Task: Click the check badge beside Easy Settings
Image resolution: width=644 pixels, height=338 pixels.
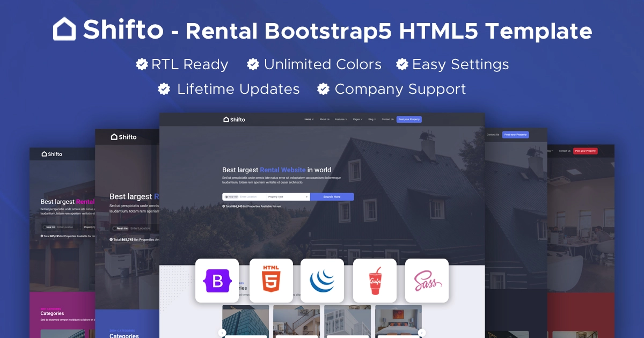Action: point(402,64)
